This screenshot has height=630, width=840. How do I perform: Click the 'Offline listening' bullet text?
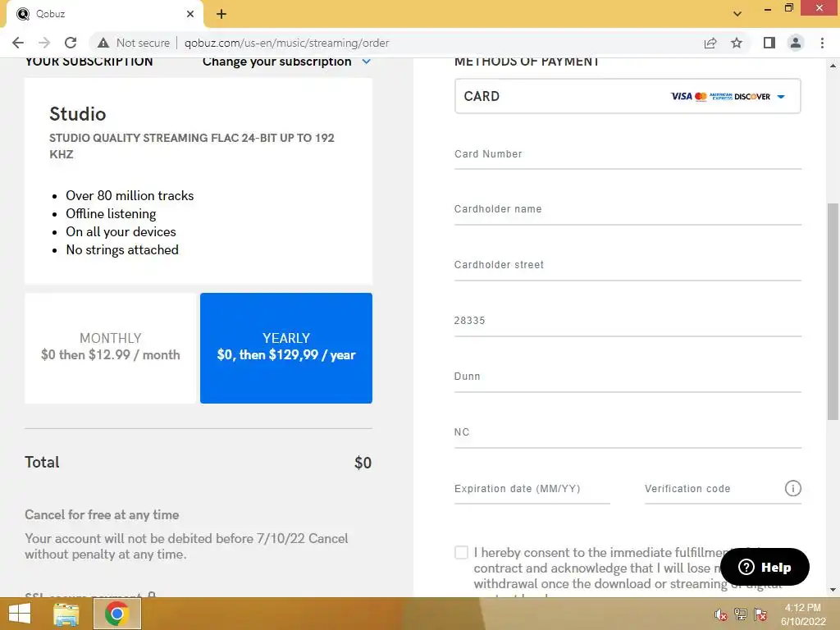tap(111, 214)
